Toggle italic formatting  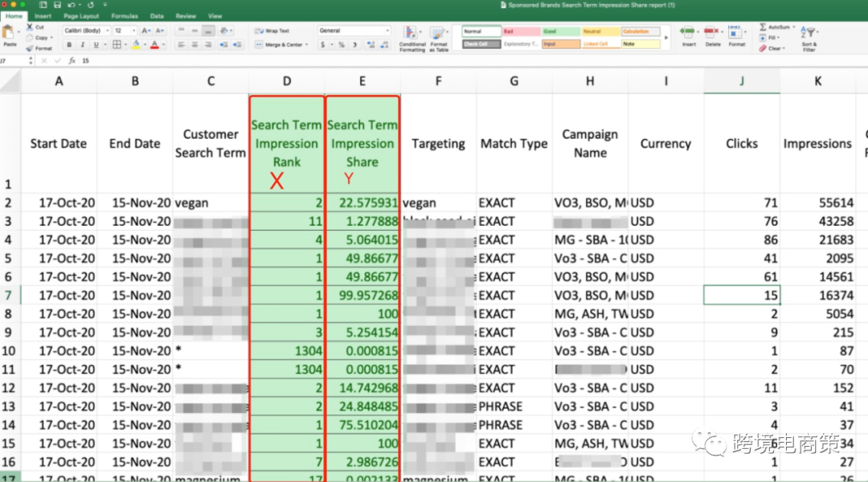[x=80, y=45]
